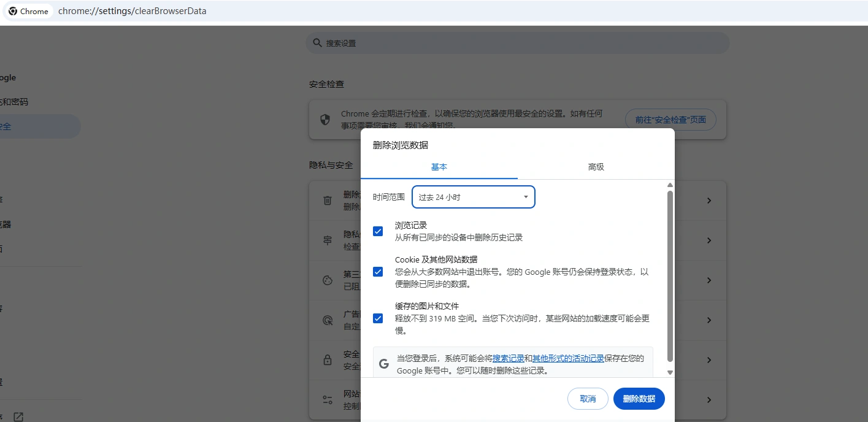Click the chevron on the 安全 settings row
The width and height of the screenshot is (868, 422).
tap(709, 359)
